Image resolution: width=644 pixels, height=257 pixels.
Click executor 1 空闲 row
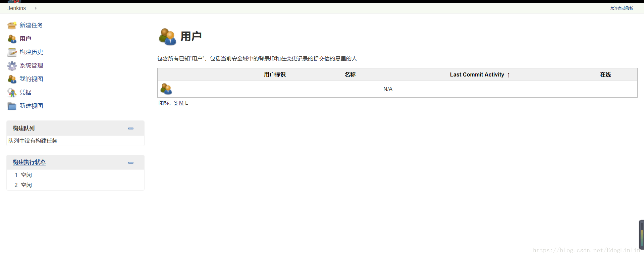pyautogui.click(x=75, y=175)
